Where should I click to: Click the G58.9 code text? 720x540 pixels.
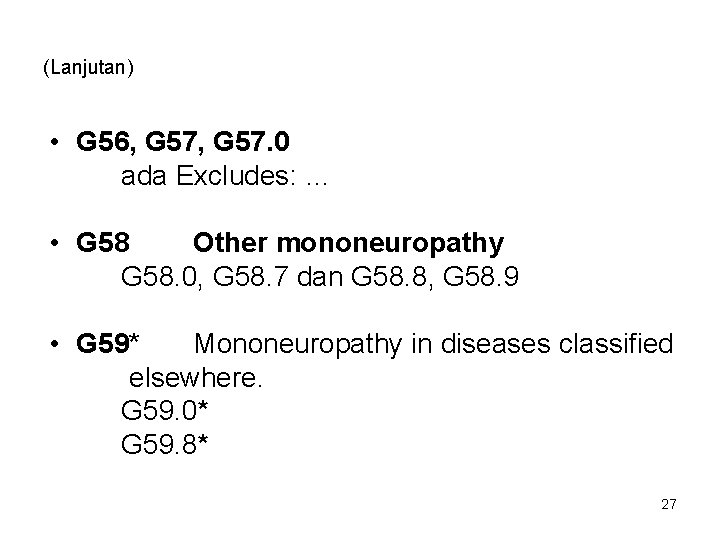pyautogui.click(x=481, y=277)
